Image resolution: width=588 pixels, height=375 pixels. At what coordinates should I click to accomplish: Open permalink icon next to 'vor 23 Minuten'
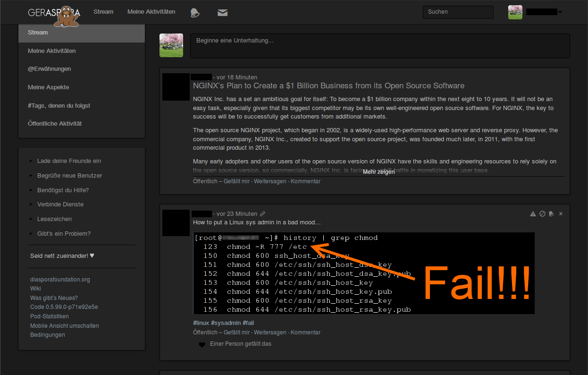(x=263, y=214)
